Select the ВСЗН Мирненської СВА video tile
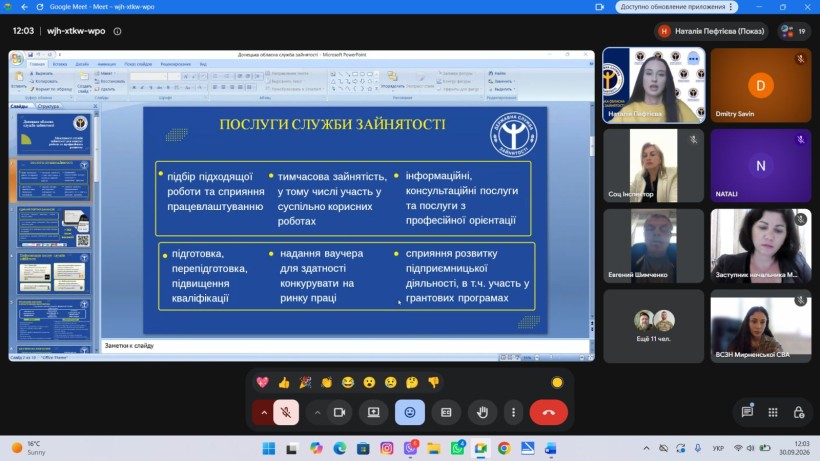820x461 pixels. coord(761,326)
